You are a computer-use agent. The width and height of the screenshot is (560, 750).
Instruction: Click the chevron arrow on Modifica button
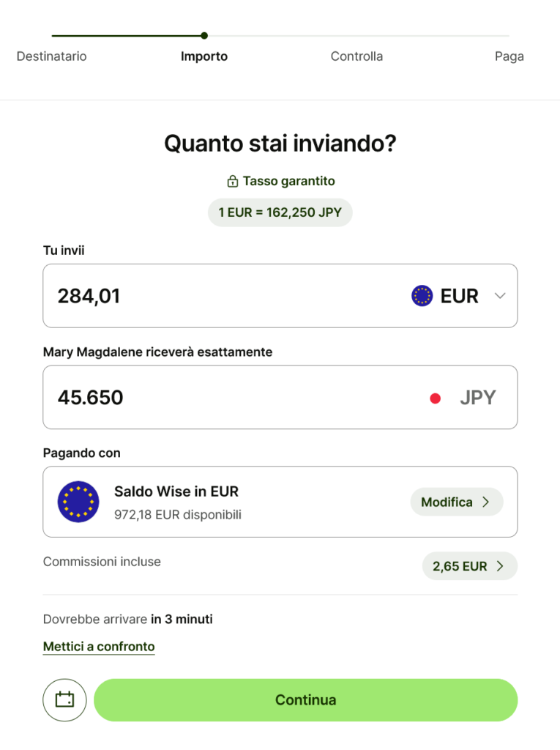click(486, 502)
